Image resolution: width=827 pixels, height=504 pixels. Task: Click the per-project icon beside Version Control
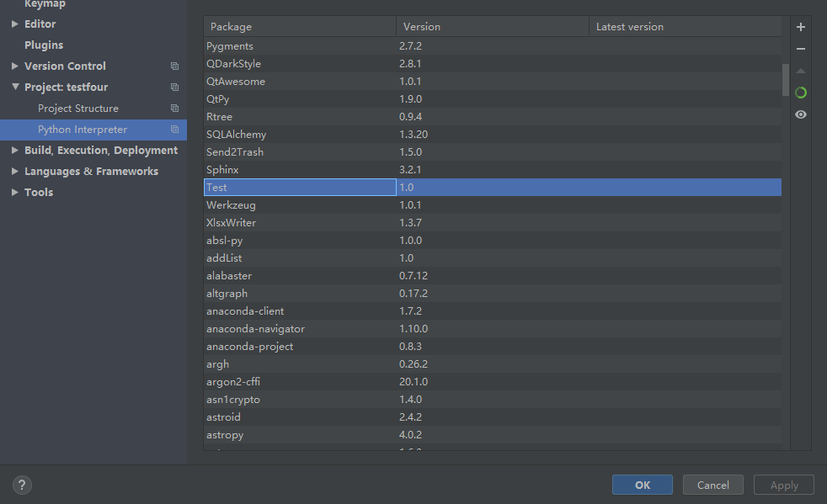click(x=174, y=66)
